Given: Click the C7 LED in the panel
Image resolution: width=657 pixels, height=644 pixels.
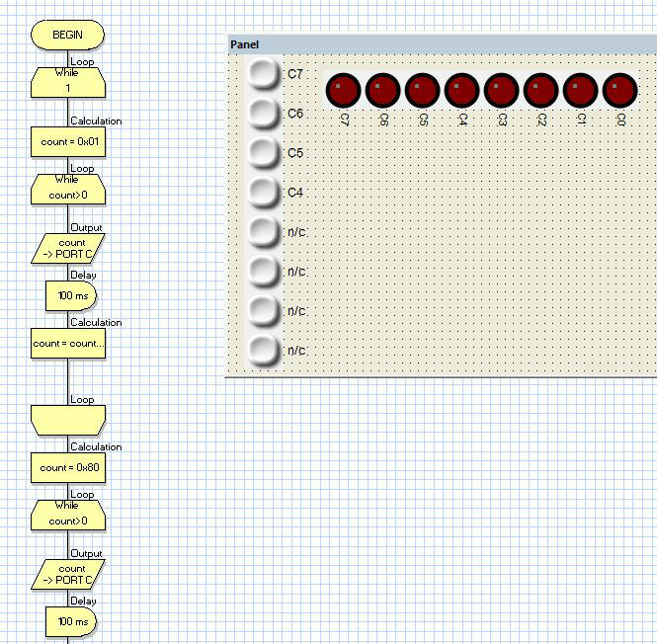Looking at the screenshot, I should pyautogui.click(x=343, y=90).
